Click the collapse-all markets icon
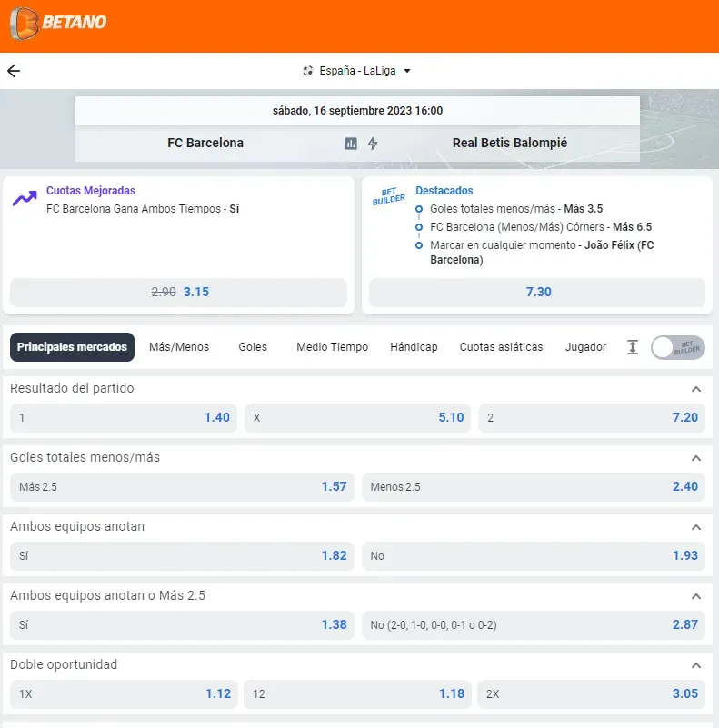The width and height of the screenshot is (719, 728). pyautogui.click(x=633, y=347)
